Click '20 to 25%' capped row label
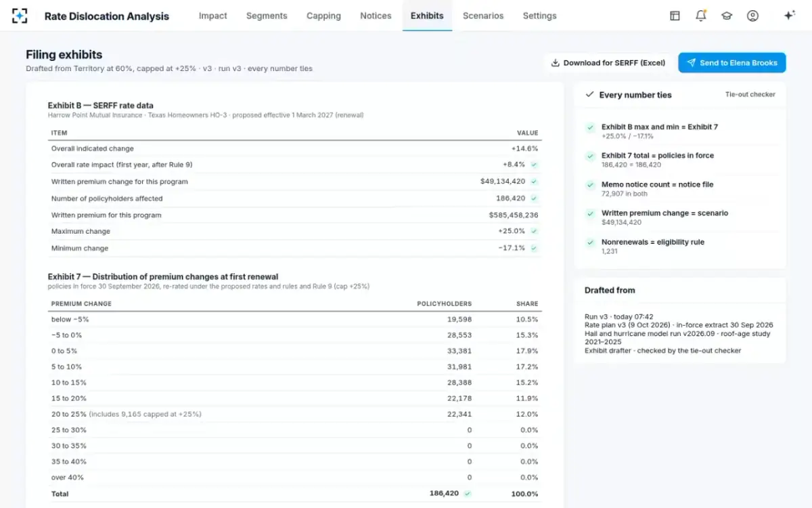The height and width of the screenshot is (508, 812). click(x=127, y=414)
